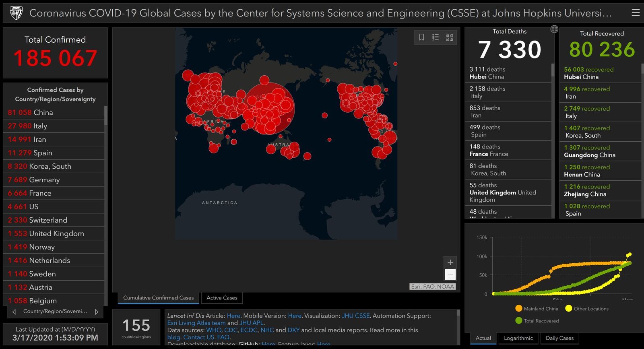Select the Logarithmic chart tab
Screen dimensions: 644x349
coord(518,338)
